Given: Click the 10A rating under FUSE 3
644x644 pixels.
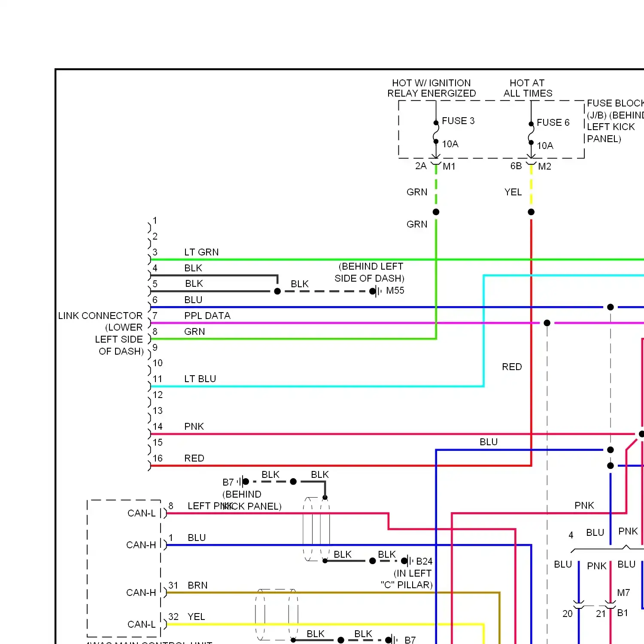Looking at the screenshot, I should pyautogui.click(x=450, y=144).
